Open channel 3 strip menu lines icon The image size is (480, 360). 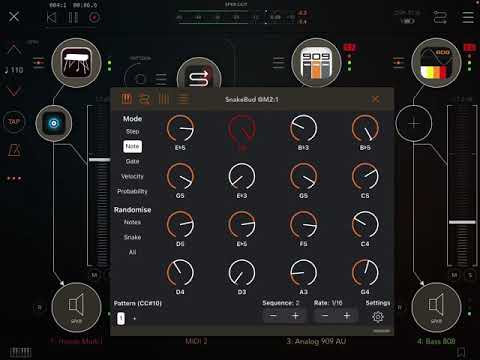point(279,63)
